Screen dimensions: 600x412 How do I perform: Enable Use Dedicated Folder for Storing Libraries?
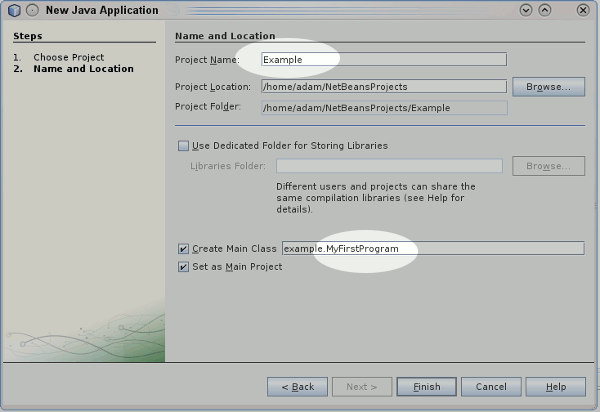[183, 145]
